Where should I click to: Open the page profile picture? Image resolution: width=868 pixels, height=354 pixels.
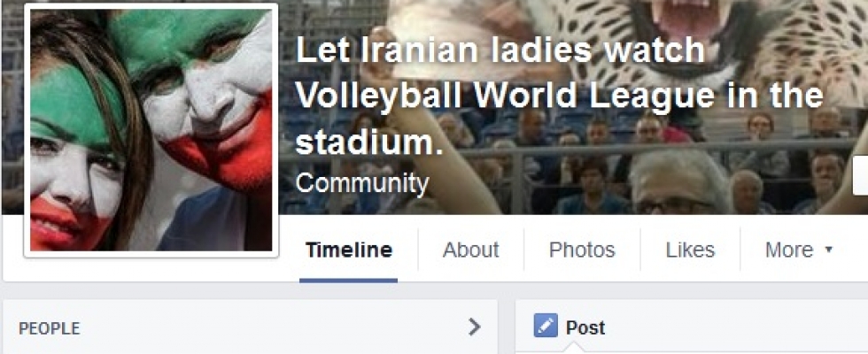click(x=151, y=131)
